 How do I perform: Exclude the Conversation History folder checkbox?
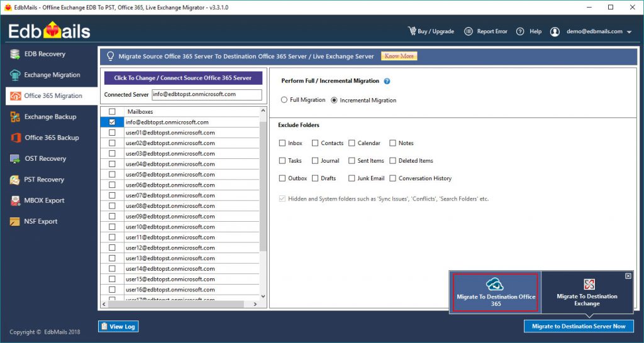[392, 178]
